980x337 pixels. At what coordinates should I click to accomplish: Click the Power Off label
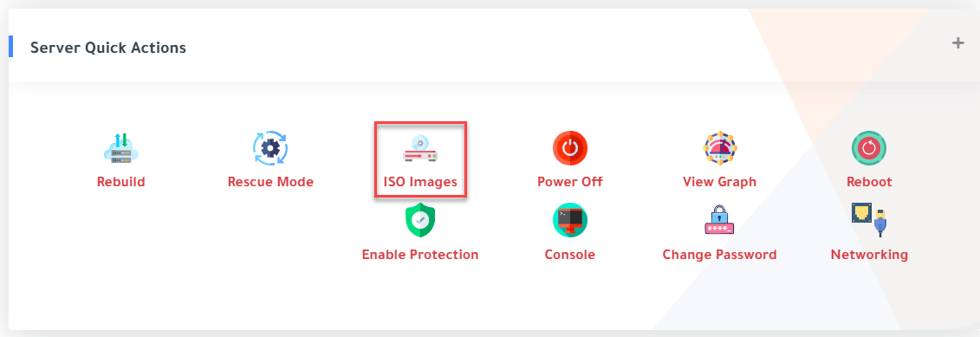(x=570, y=182)
